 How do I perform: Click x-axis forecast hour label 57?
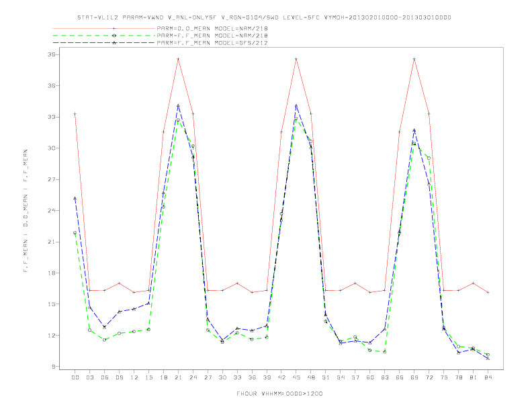tap(355, 377)
